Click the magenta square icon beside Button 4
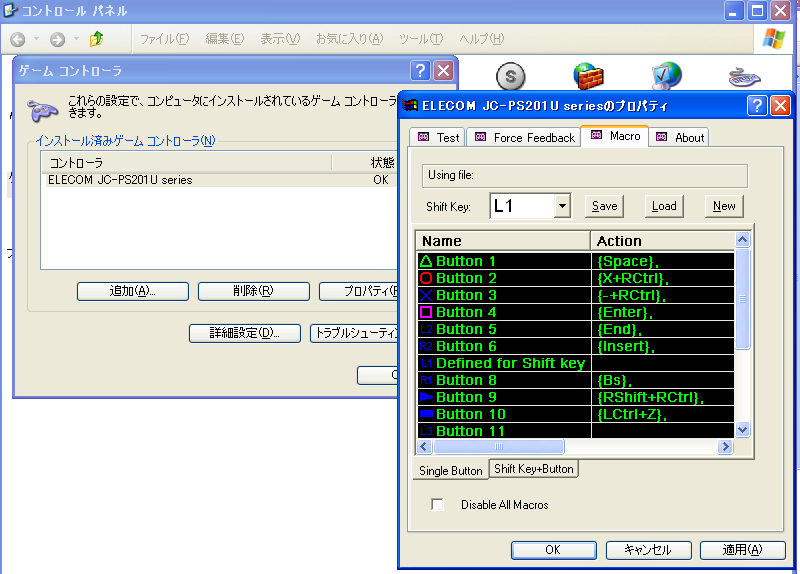Image resolution: width=800 pixels, height=574 pixels. [426, 312]
